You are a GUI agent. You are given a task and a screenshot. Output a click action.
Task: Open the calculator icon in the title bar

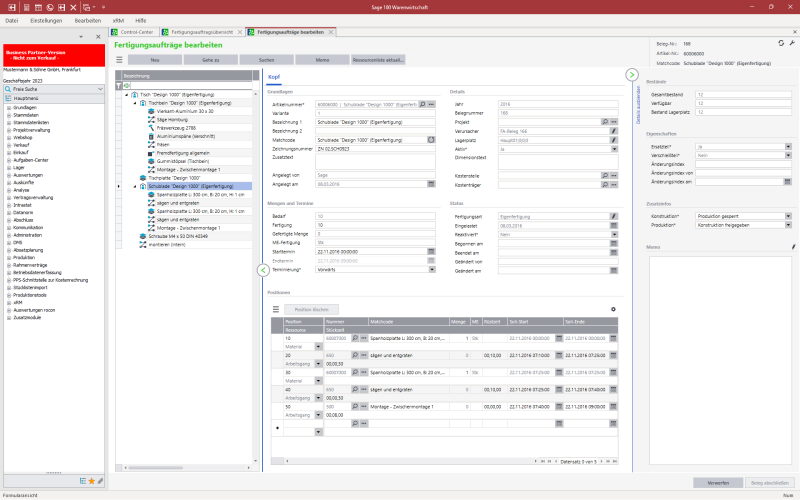point(26,7)
